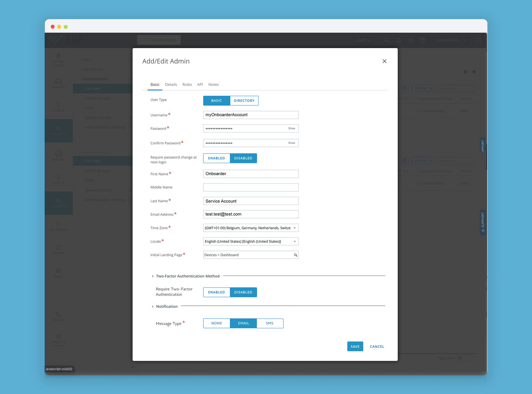This screenshot has height=394, width=532.
Task: Switch to the Roles tab
Action: (x=187, y=84)
